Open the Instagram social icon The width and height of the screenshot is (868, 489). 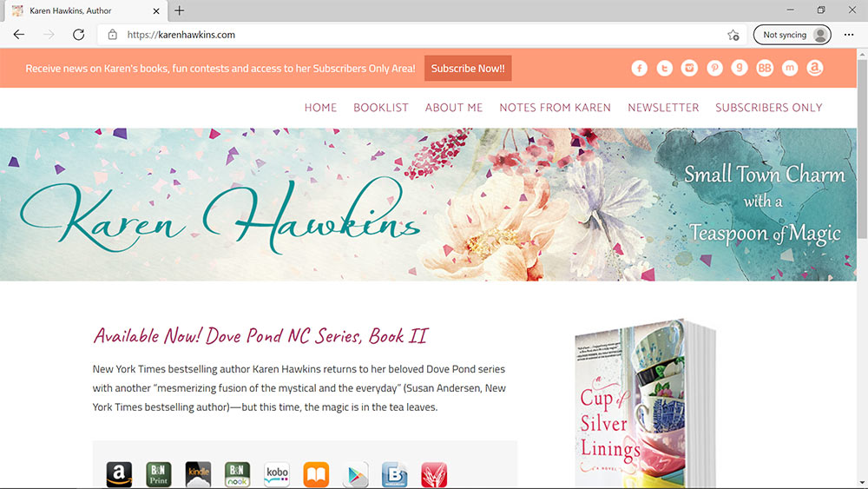coord(689,69)
